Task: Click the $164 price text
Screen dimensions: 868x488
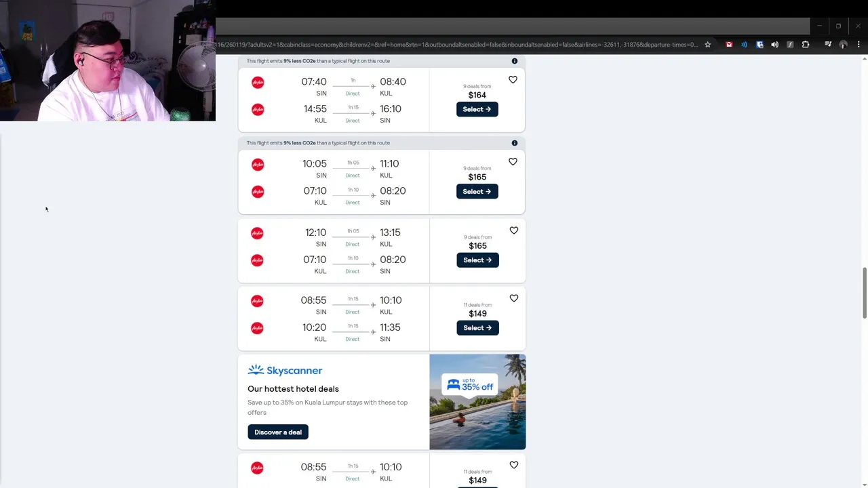Action: [477, 95]
